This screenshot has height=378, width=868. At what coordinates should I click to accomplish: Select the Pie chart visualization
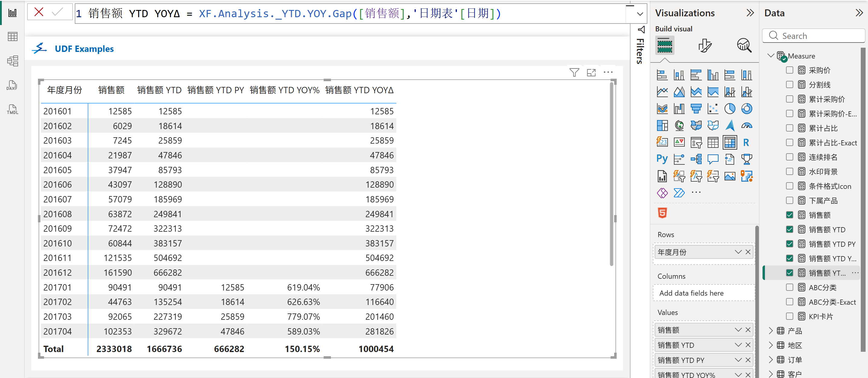tap(729, 109)
